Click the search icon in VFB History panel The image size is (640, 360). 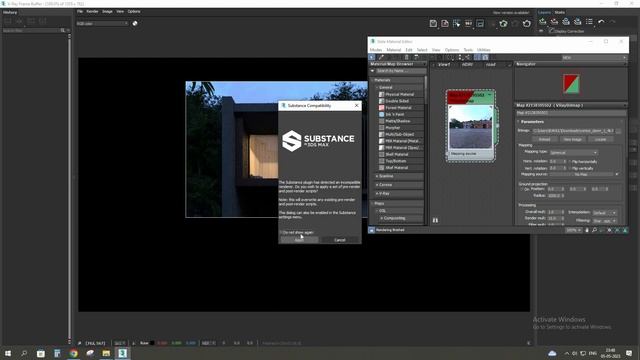[62, 30]
